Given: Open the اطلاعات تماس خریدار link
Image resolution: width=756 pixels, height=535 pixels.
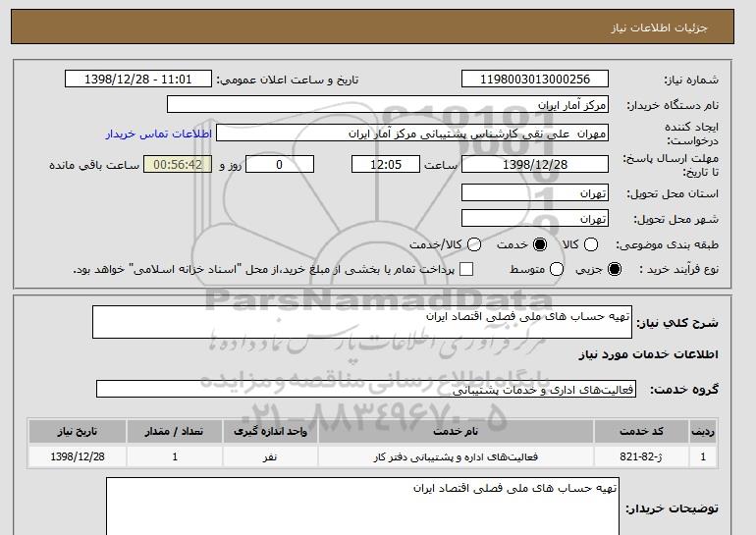Looking at the screenshot, I should click(x=159, y=134).
